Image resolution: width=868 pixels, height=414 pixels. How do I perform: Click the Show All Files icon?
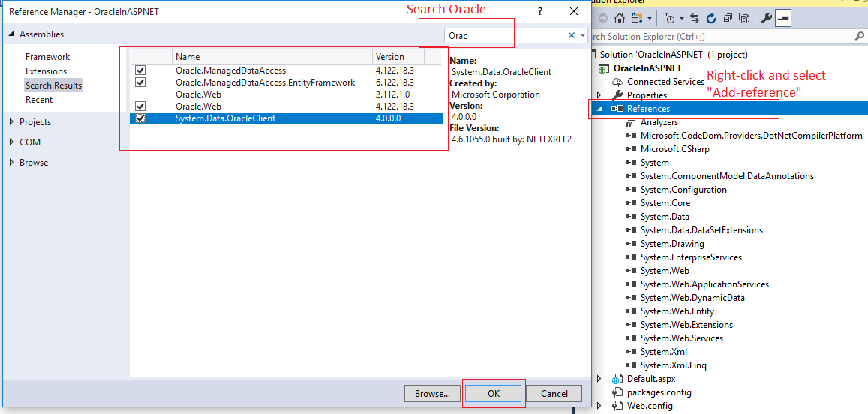click(744, 18)
